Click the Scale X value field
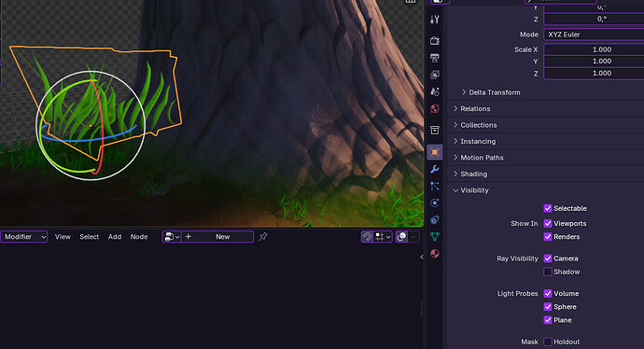644x349 pixels. [x=594, y=49]
